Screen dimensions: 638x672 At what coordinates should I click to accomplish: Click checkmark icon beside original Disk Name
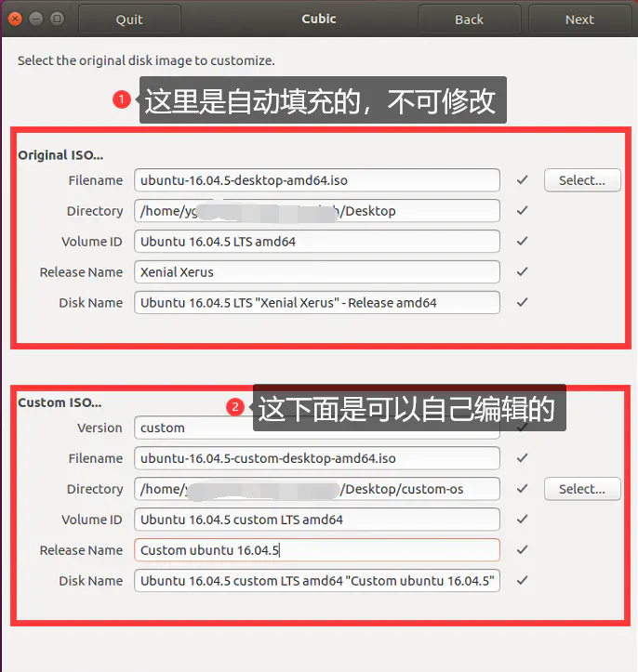[x=522, y=303]
